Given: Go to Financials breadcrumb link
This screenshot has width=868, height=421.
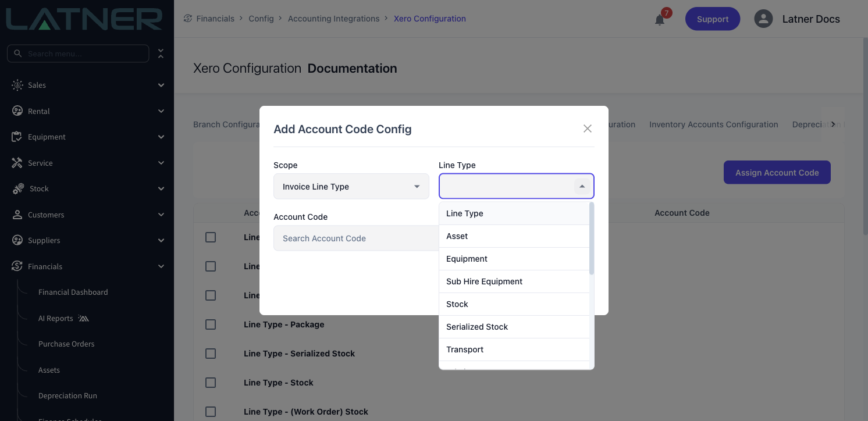Looking at the screenshot, I should 215,19.
